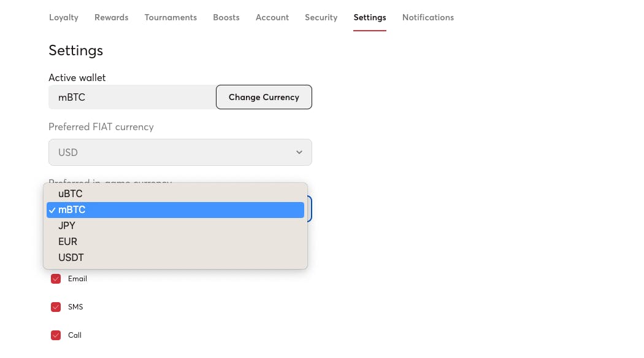Open the Notifications tab
Viewport: 644px width, 358px height.
coord(427,17)
